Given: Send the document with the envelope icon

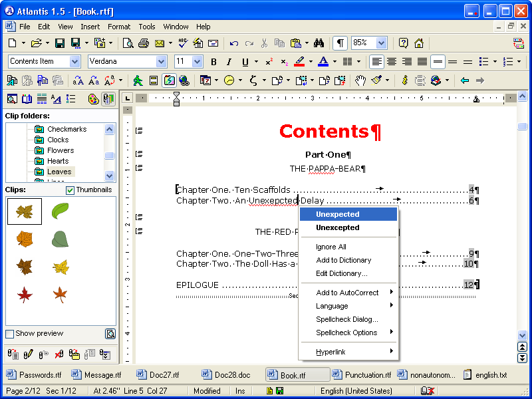Looking at the screenshot, I should coord(160,43).
